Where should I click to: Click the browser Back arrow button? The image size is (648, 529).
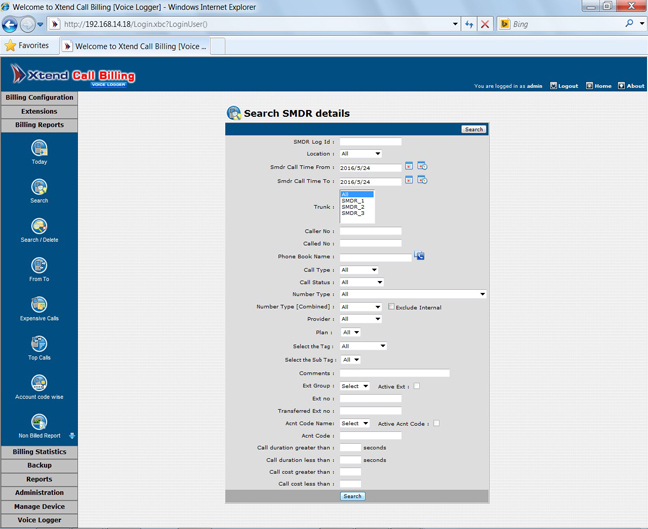(10, 24)
